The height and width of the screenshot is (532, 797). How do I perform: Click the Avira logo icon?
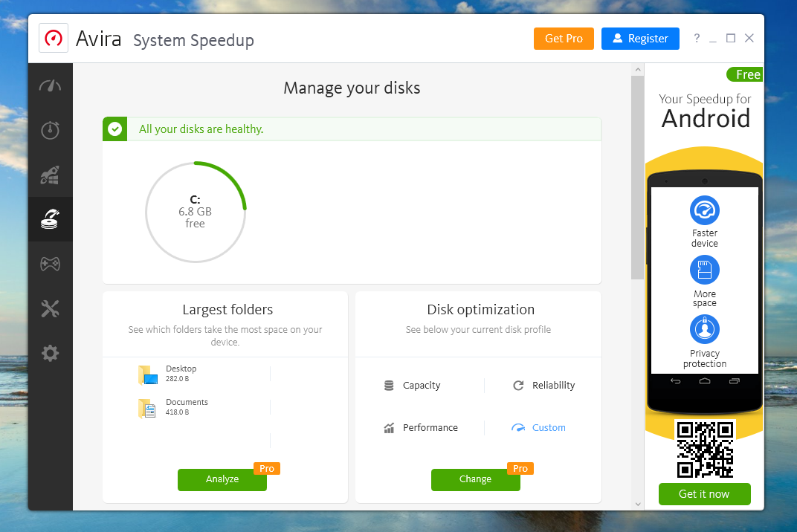54,38
